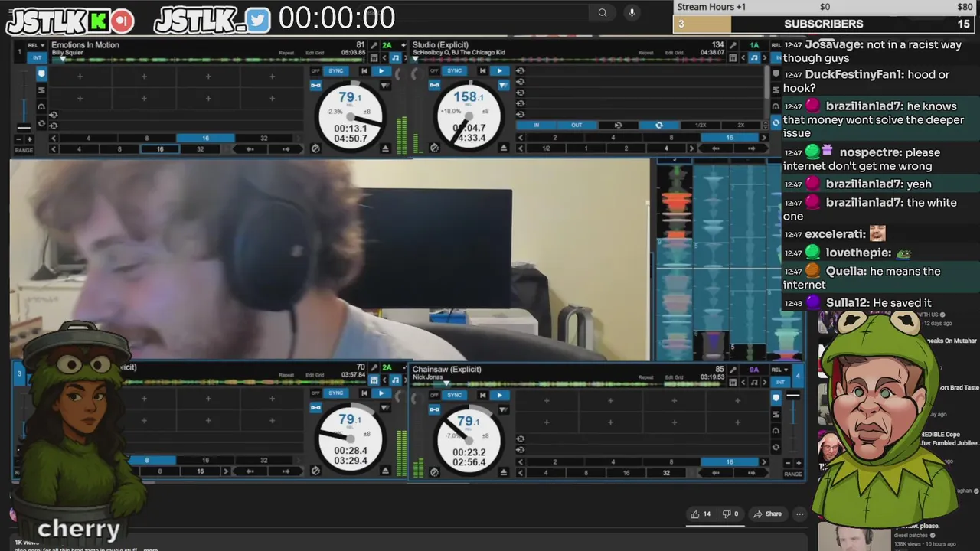Turn sync OFF on Chainsaw deck
Viewport: 980px width, 551px height.
pos(434,395)
